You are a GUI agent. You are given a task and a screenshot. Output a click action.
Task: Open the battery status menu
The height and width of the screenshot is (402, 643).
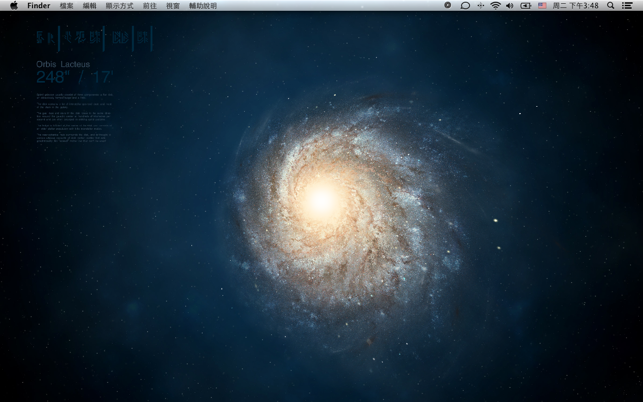[525, 6]
